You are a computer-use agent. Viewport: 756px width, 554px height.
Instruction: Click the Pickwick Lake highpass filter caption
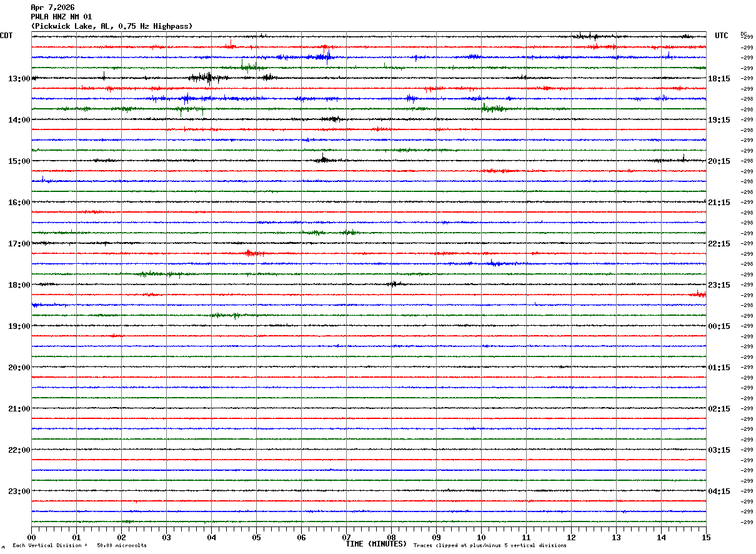point(112,26)
